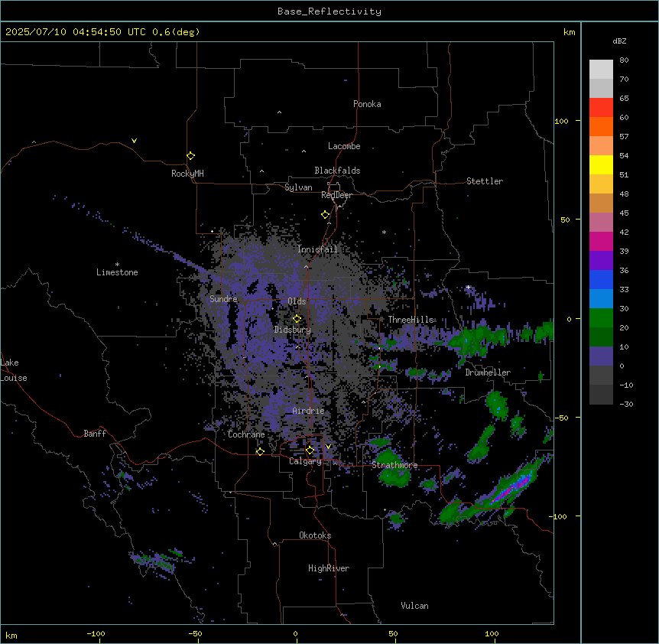Select the Drumheller label
The width and height of the screenshot is (659, 644).
[x=488, y=372]
